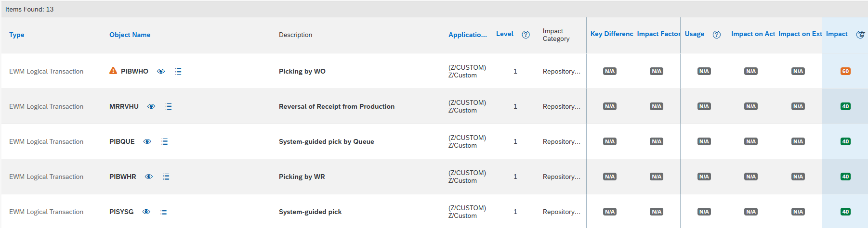The image size is (868, 228).
Task: Click the eye icon next to PIBWHO
Action: coord(161,71)
